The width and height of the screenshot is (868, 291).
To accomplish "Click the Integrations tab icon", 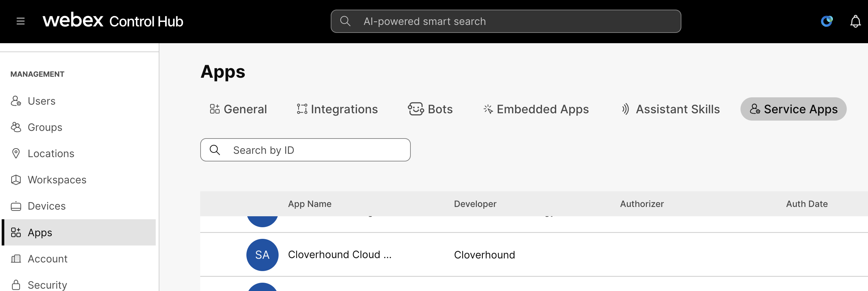I will (302, 109).
